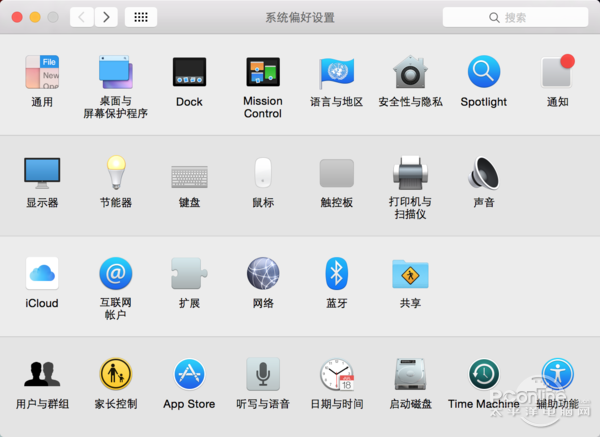Click the back navigation arrow
This screenshot has width=600, height=437.
click(82, 17)
